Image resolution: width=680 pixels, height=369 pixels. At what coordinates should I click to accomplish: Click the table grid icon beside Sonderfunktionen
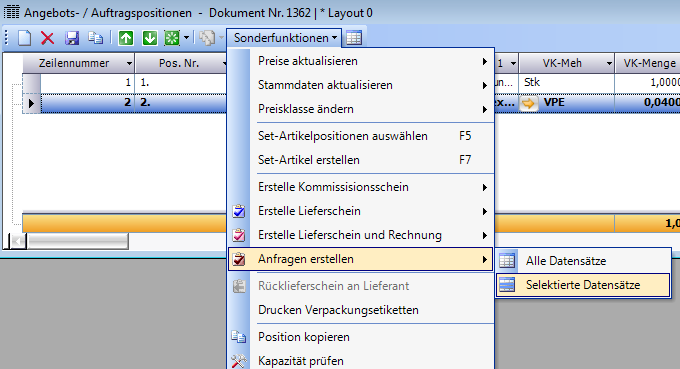pyautogui.click(x=354, y=38)
